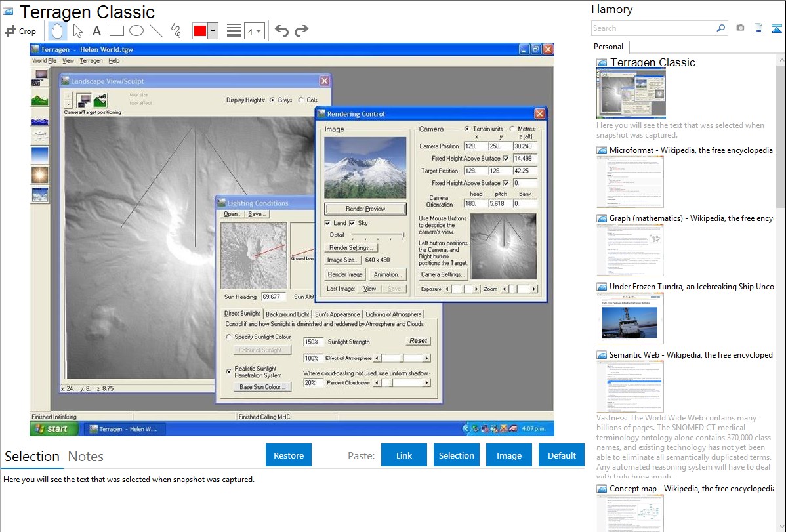This screenshot has height=532, width=786.
Task: Open Help menu
Action: 114,60
